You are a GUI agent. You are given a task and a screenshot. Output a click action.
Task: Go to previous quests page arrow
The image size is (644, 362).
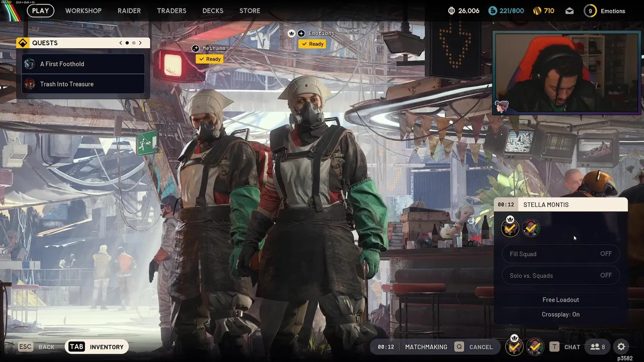121,43
